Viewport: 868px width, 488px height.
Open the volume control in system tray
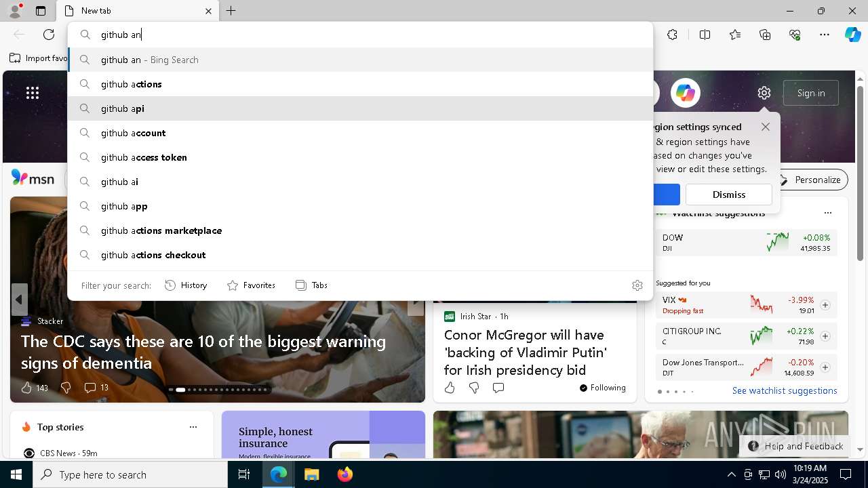coord(780,474)
